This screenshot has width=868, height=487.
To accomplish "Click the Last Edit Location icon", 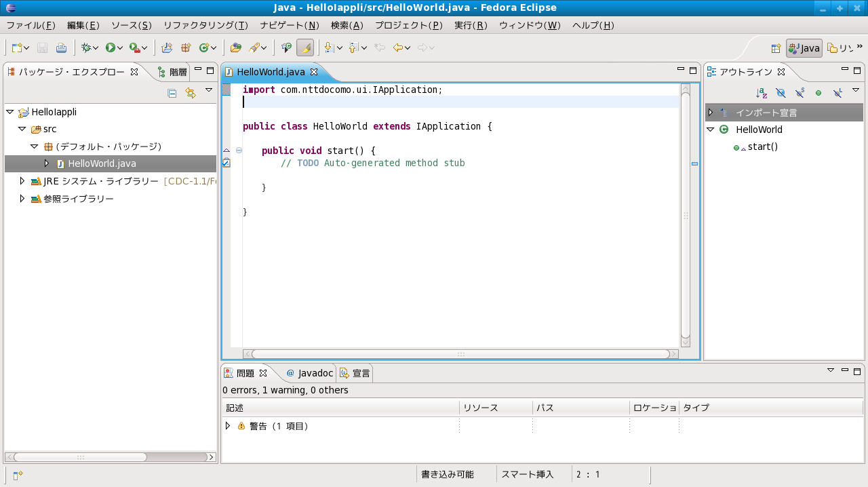I will (380, 47).
